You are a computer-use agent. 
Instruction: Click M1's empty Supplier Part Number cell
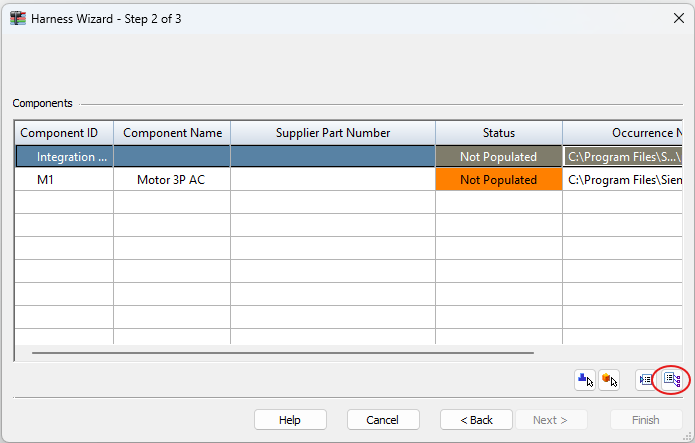click(333, 180)
